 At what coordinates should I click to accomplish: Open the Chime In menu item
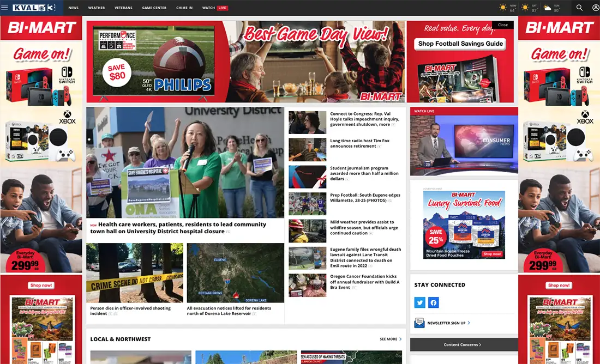[x=184, y=8]
